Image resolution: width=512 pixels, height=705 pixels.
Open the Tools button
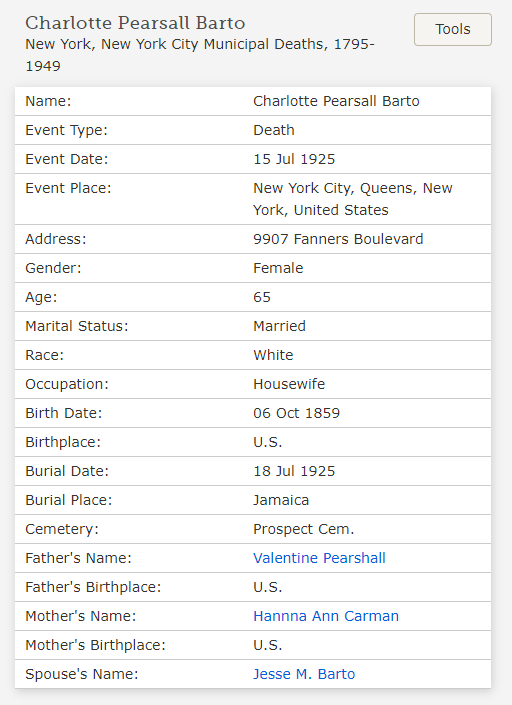point(453,29)
